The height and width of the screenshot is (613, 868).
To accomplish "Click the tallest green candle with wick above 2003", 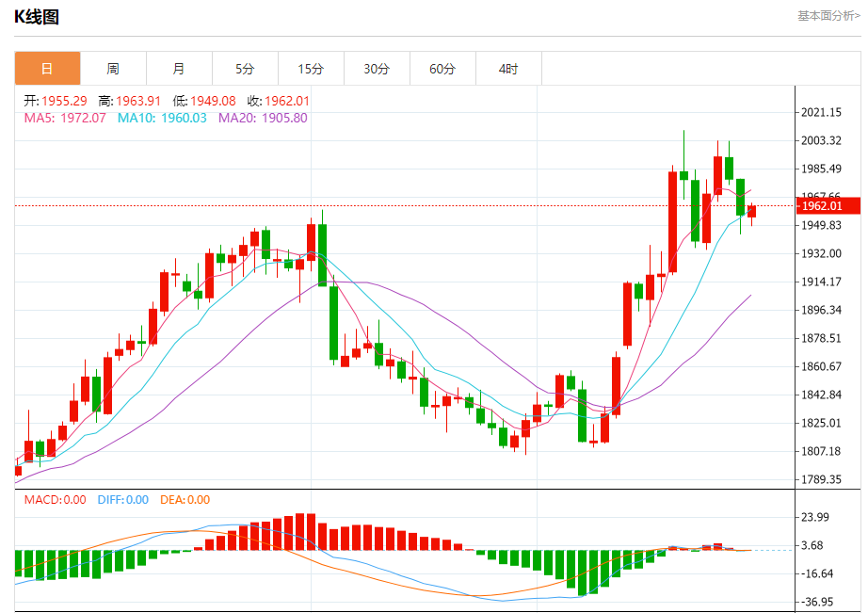I will coord(684,175).
